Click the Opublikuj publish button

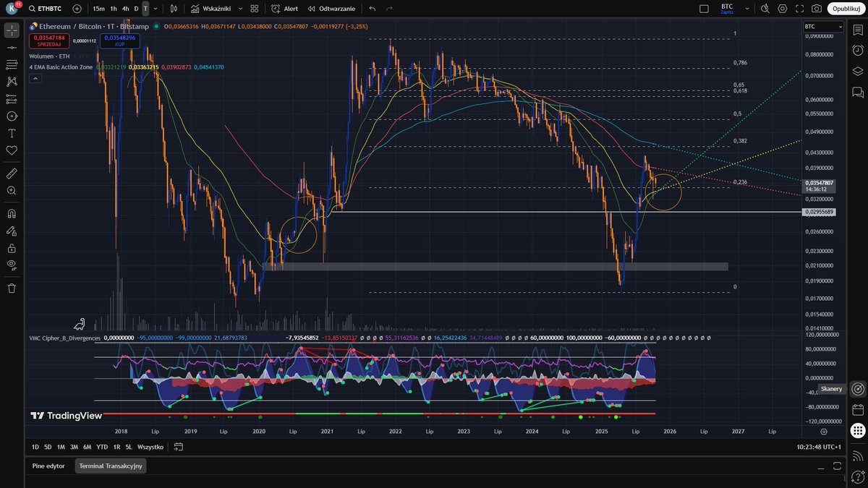pos(846,9)
